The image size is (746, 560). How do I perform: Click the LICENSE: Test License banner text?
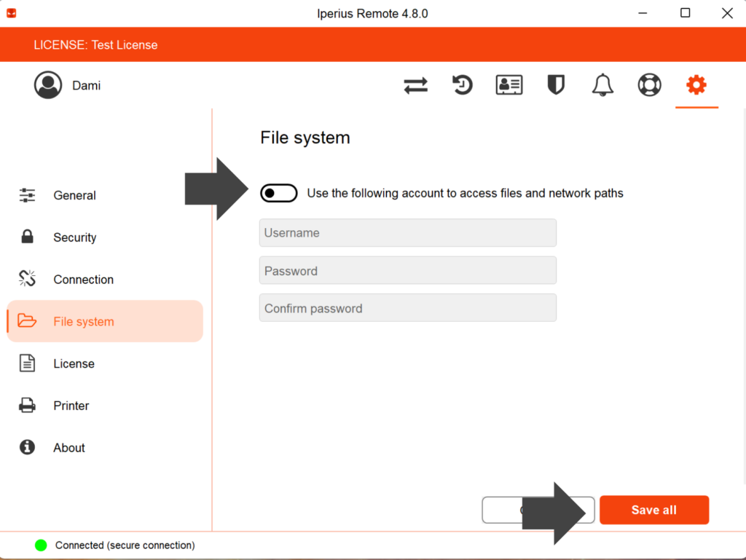click(x=95, y=44)
